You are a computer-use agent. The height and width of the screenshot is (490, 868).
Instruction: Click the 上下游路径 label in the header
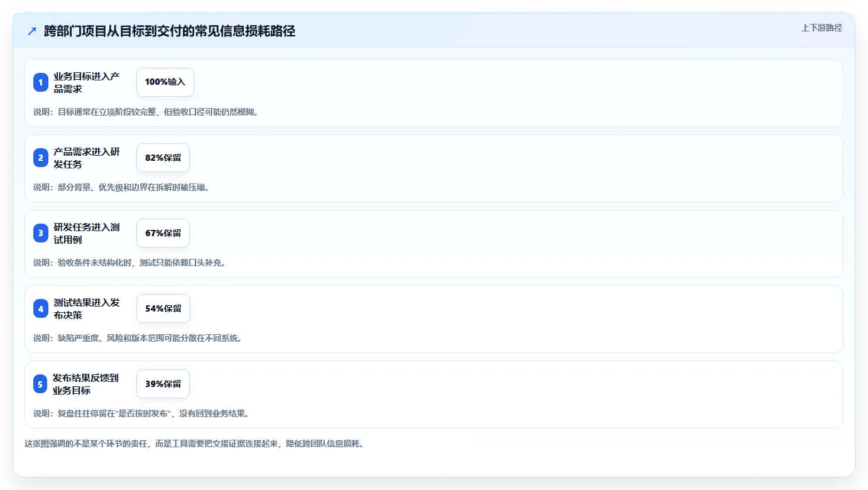[x=821, y=28]
